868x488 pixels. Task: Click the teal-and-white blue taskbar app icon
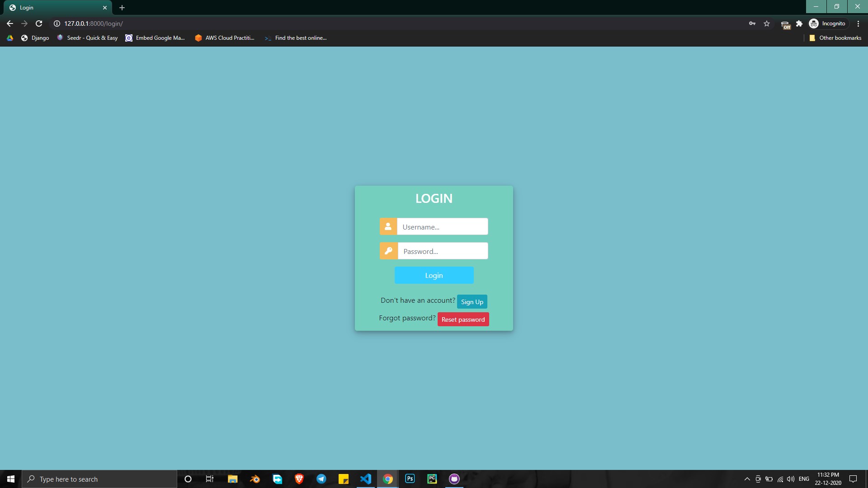277,479
